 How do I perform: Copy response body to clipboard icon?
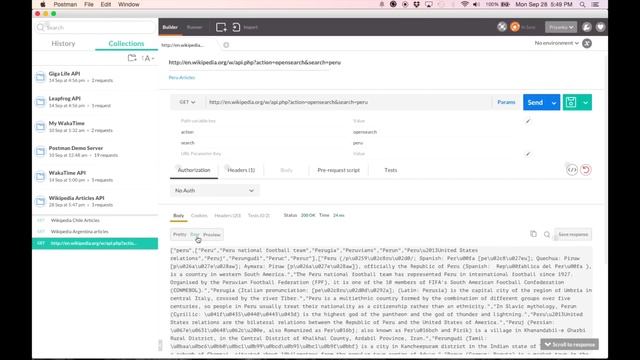pos(533,234)
